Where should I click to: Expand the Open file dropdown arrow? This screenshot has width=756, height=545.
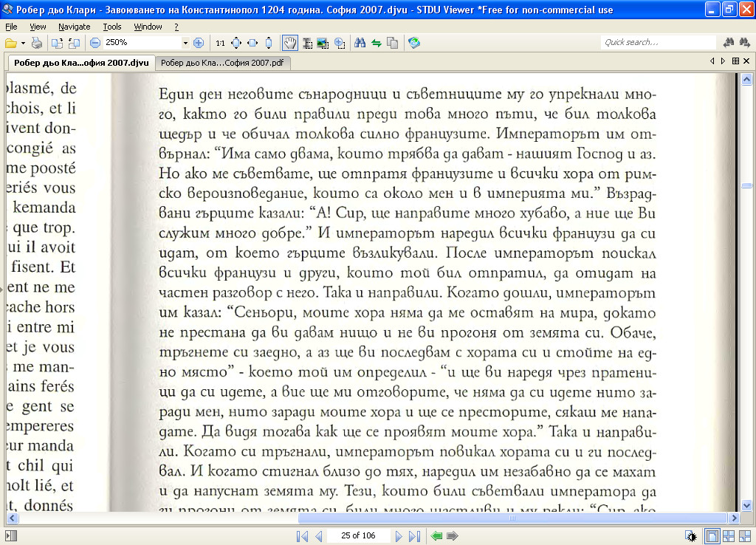23,43
